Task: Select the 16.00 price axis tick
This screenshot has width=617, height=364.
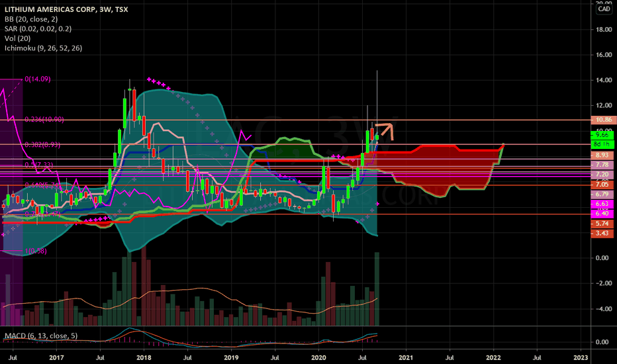Action: click(604, 55)
